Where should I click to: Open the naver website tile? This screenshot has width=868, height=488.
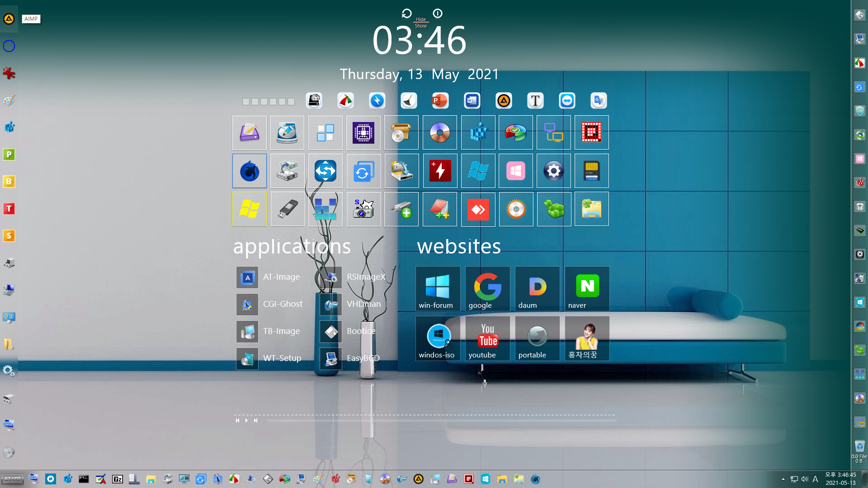587,289
